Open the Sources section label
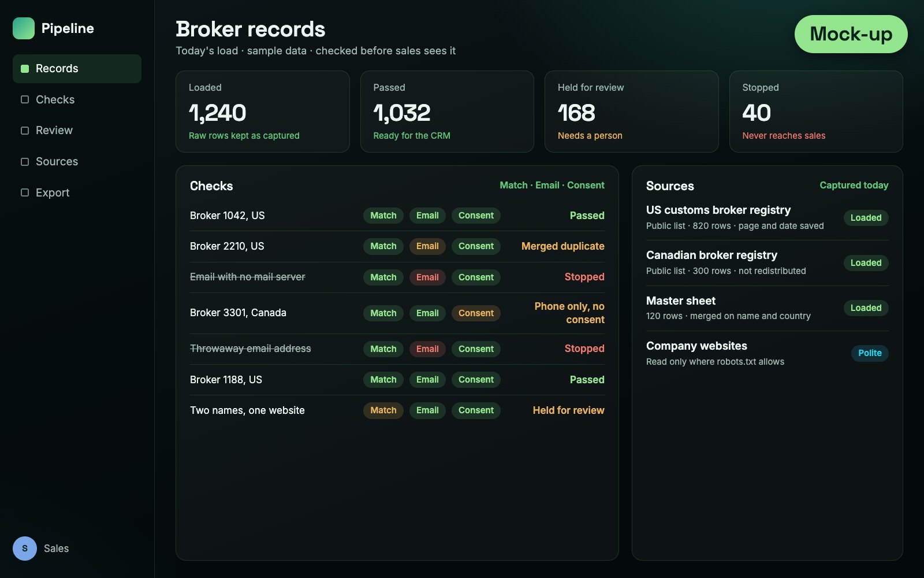Screen dimensions: 924x578 point(57,162)
